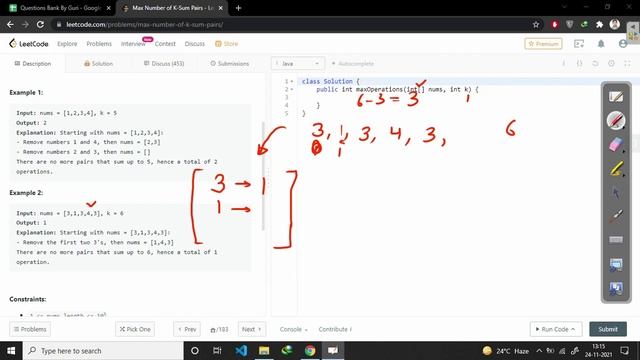Switch to the Description tab
Image resolution: width=640 pixels, height=360 pixels.
33,64
